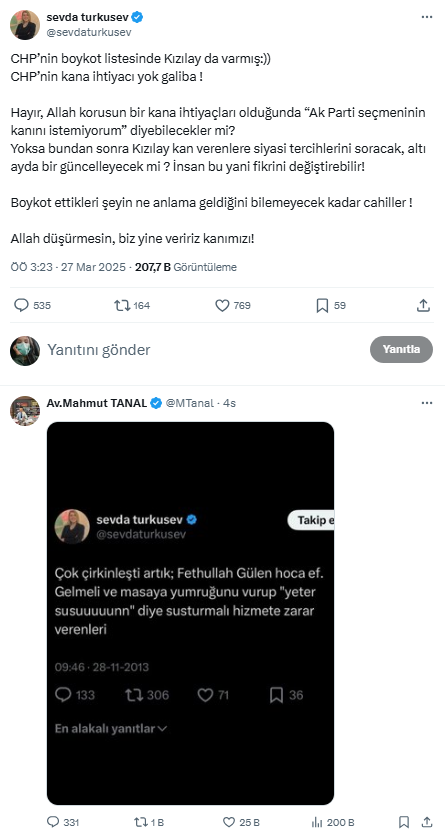Open embedded screenshot of 2013 tweet
Screen dimensions: 445x838
191,613
